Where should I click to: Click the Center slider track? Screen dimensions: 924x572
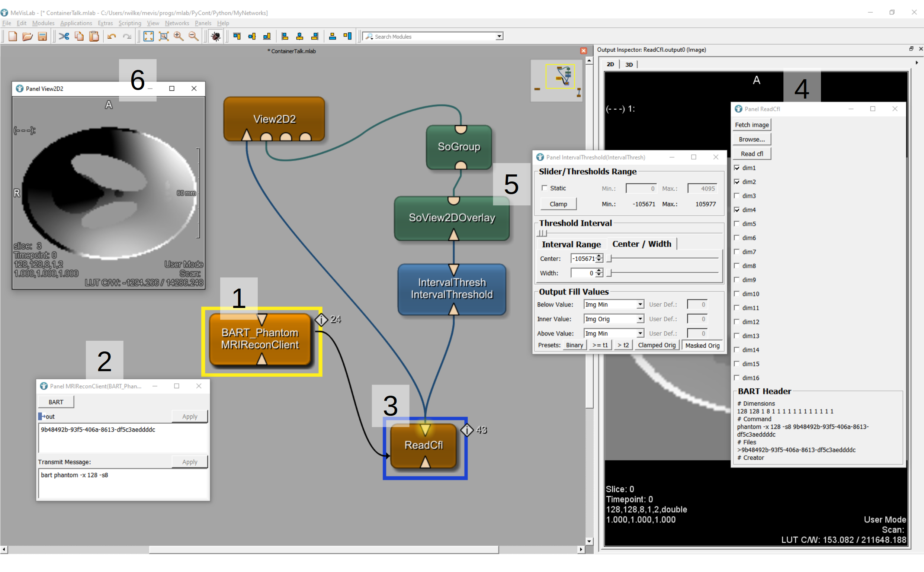pos(664,258)
